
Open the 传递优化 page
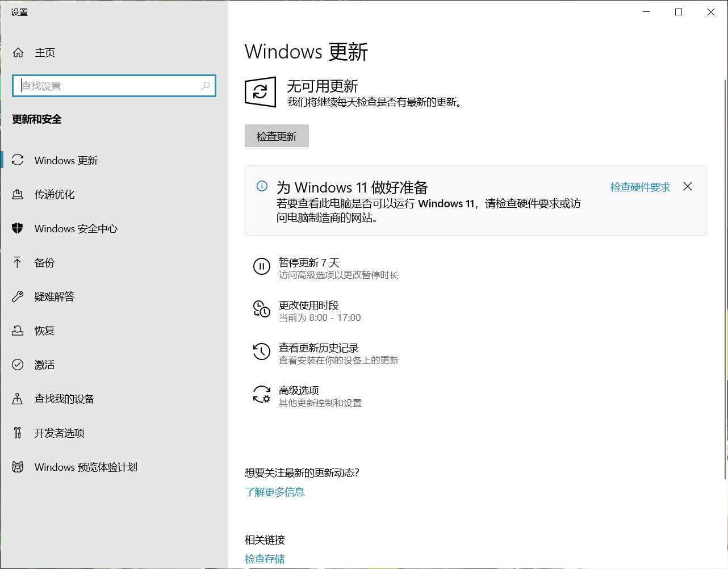[x=114, y=194]
